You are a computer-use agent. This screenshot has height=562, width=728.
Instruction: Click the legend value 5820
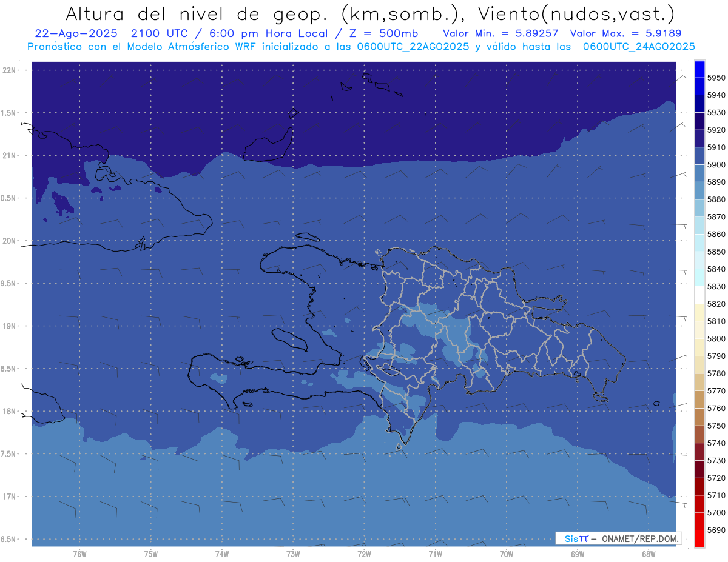pos(716,304)
